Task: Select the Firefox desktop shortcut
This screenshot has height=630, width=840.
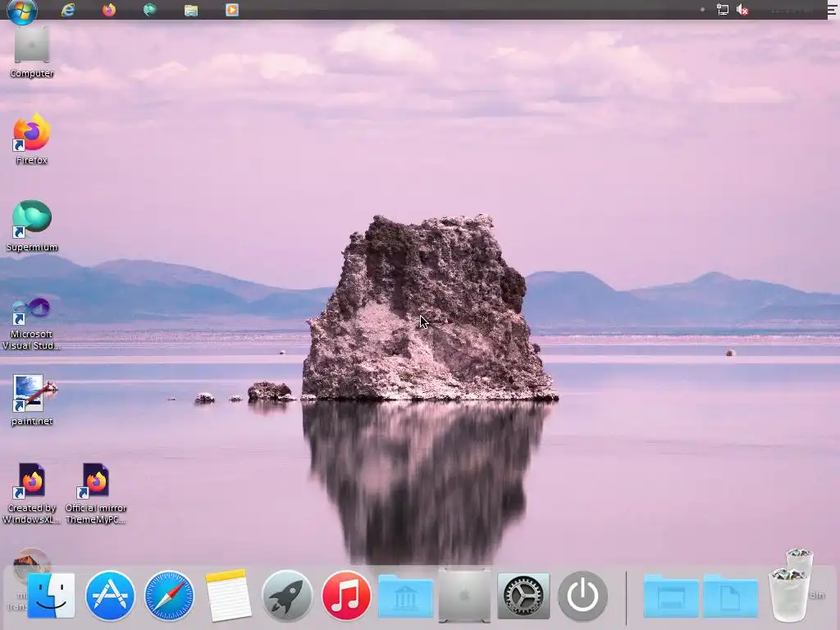Action: tap(32, 139)
